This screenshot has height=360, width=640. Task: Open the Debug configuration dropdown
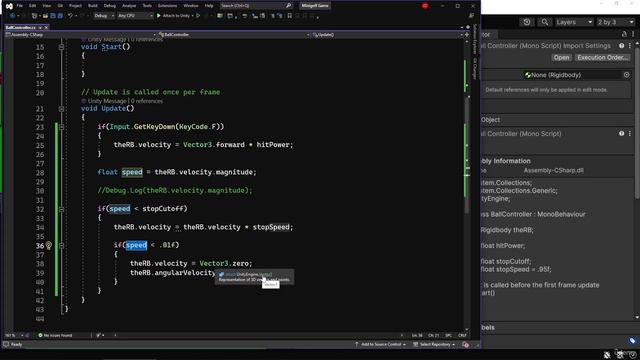[104, 16]
